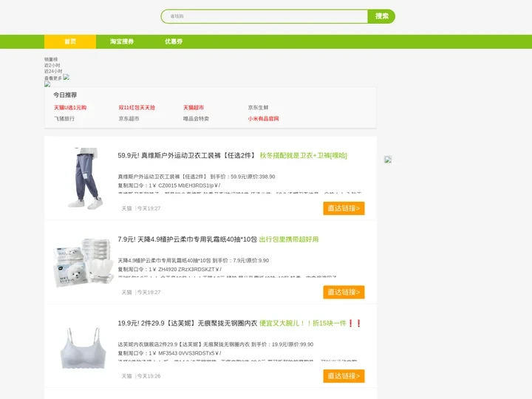
Task: Click the jogger pants product thumbnail
Action: (x=83, y=178)
